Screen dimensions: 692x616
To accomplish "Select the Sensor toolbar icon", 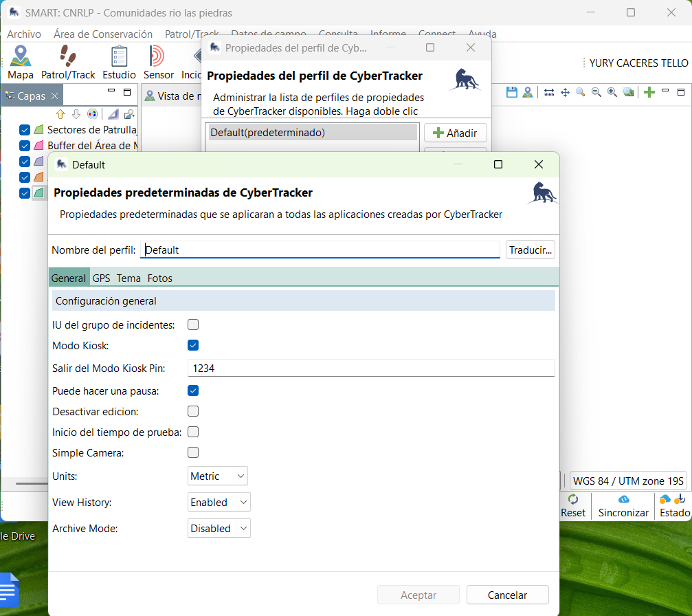I will [158, 56].
